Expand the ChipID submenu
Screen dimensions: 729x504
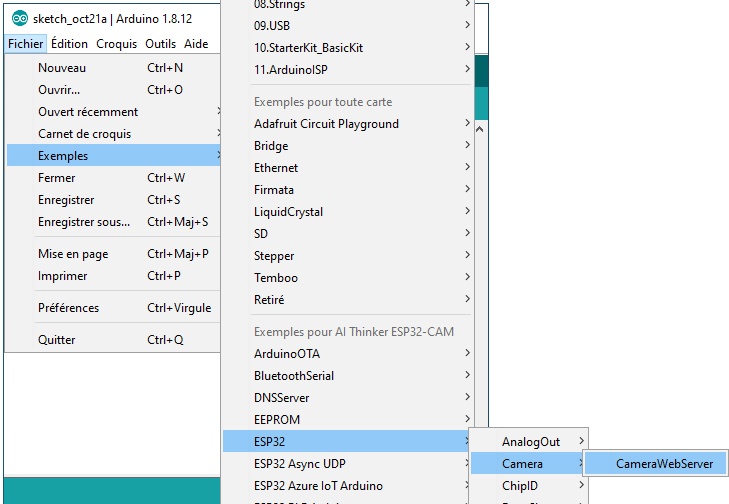point(522,486)
